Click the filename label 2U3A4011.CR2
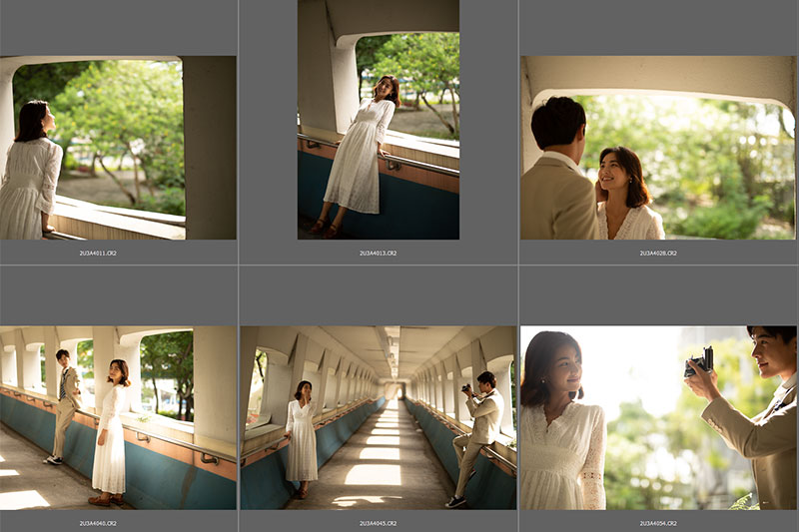799x532 pixels. point(98,253)
